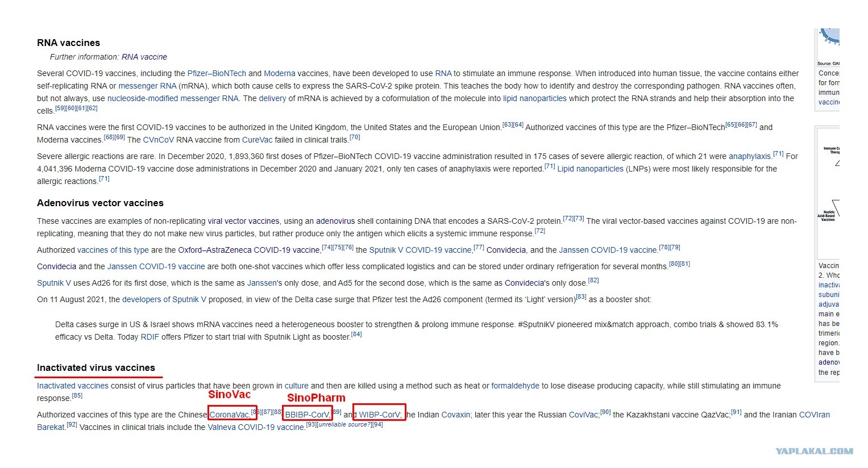
Task: Open the 'Inactivated vaccines' link
Action: 73,386
